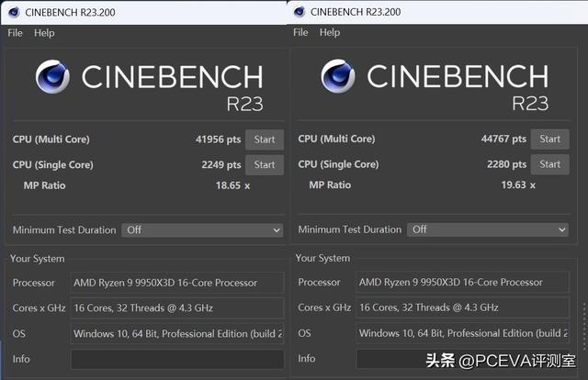Click the CPU (Single Core) label in the right window
Screen dimensions: 588x380
pos(338,164)
